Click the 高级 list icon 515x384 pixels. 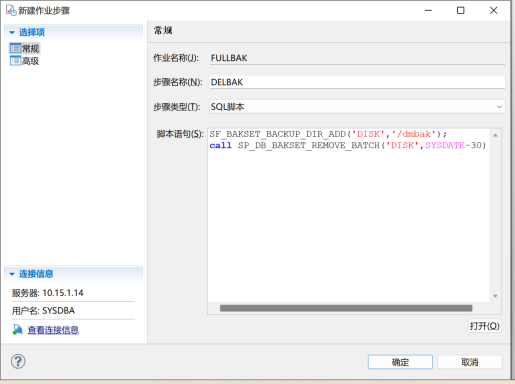(15, 61)
